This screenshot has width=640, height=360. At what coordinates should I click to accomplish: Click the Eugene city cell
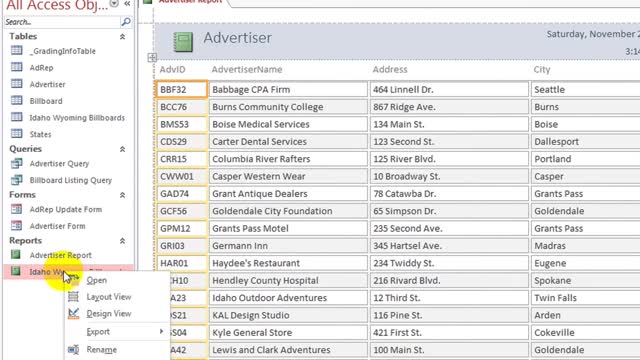click(x=585, y=263)
